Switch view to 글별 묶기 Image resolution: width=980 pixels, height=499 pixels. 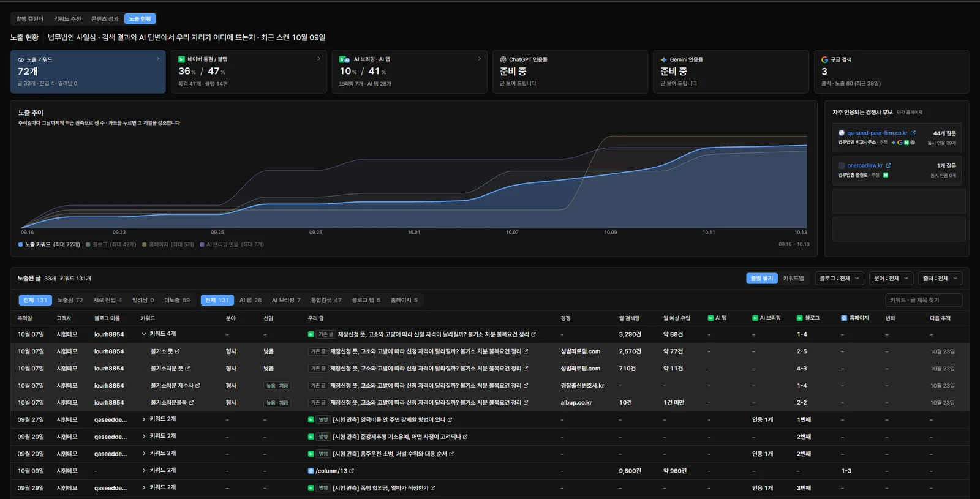(x=762, y=278)
